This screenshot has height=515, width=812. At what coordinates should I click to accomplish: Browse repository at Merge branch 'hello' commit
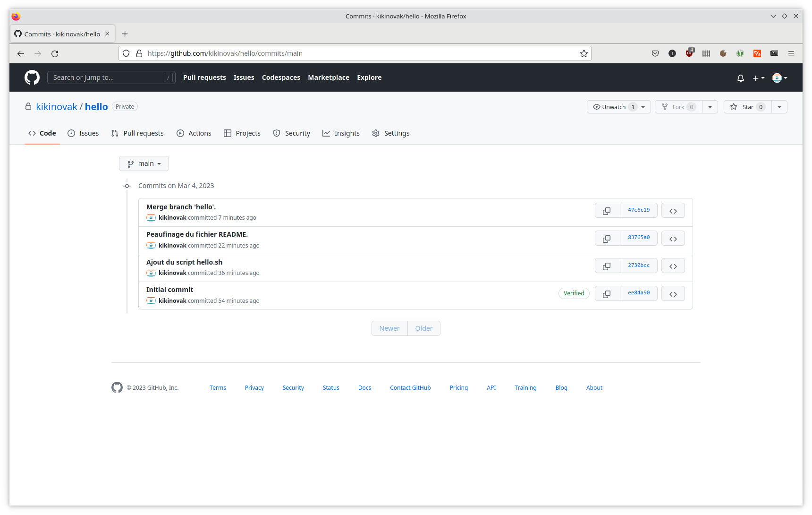click(673, 211)
